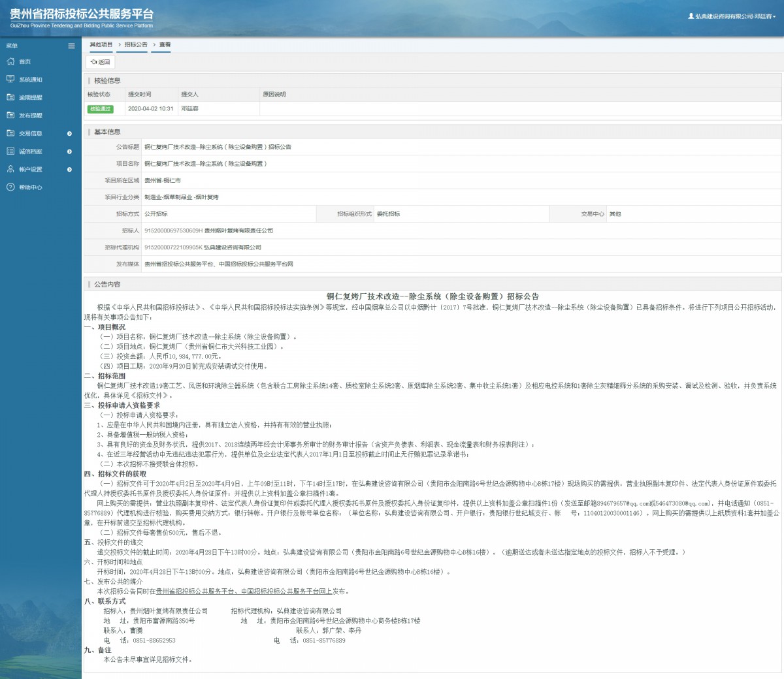
Task: Select 招标公告 in the breadcrumb
Action: pos(136,44)
